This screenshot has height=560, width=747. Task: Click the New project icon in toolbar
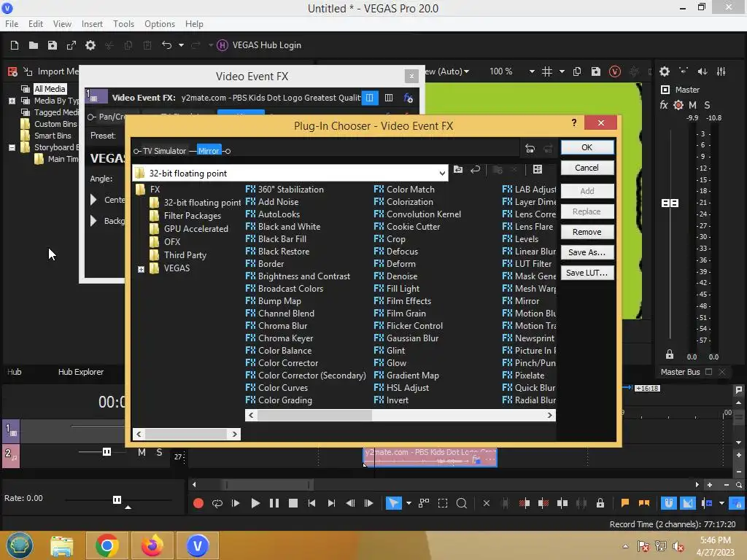tap(15, 45)
